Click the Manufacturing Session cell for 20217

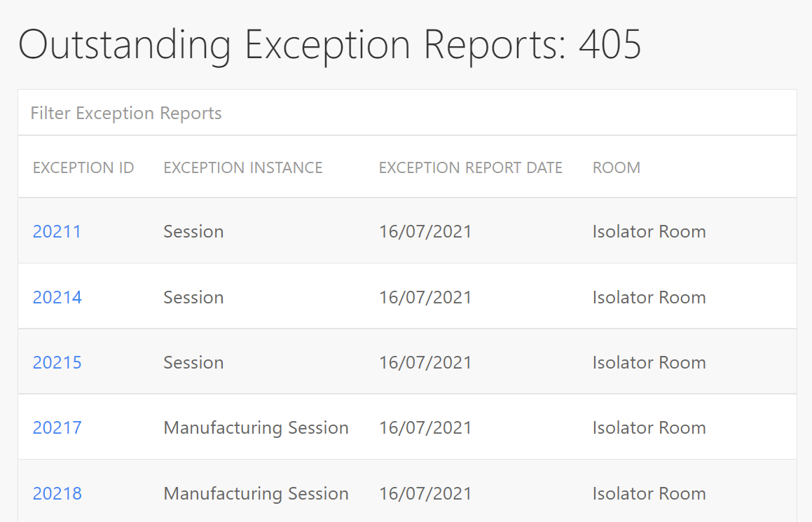(x=256, y=427)
